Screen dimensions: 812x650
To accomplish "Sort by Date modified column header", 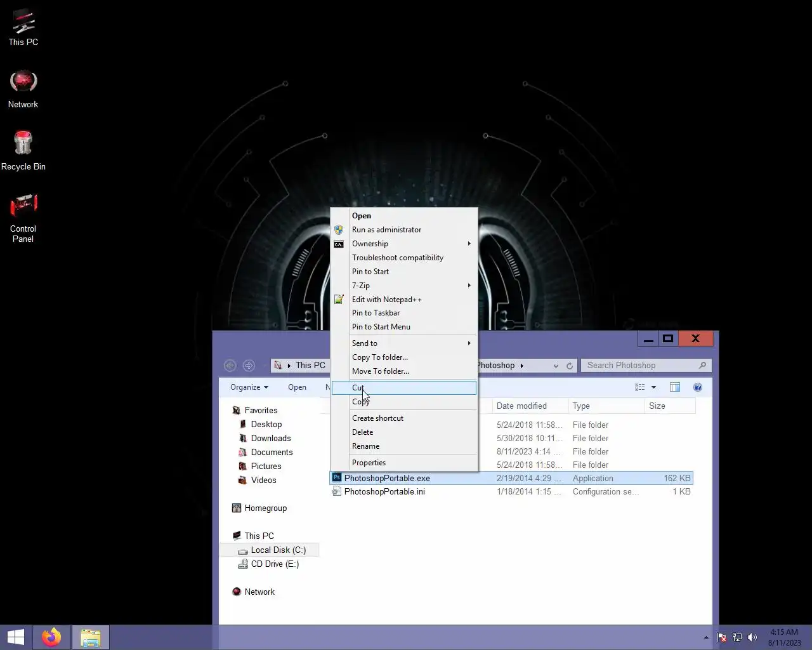I will [x=529, y=406].
